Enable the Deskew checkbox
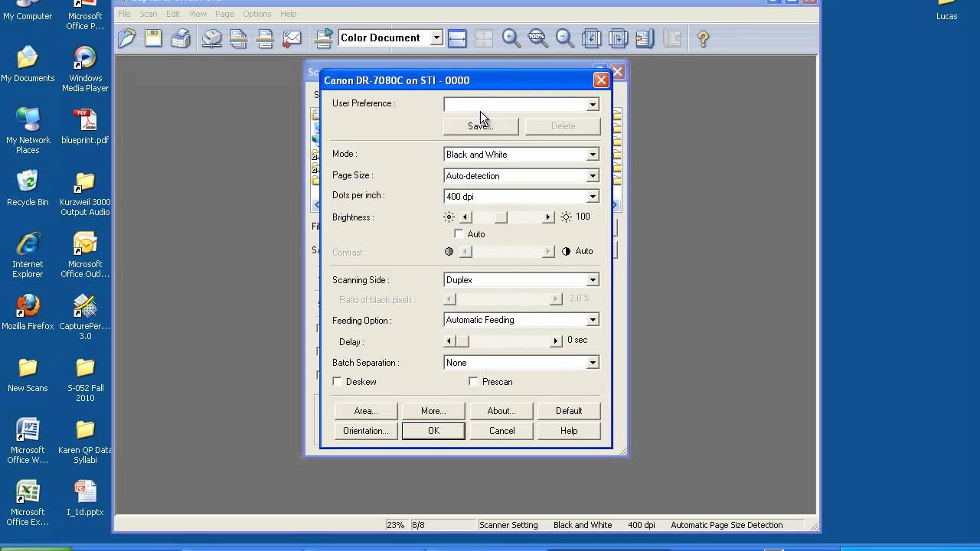This screenshot has height=551, width=980. (338, 382)
